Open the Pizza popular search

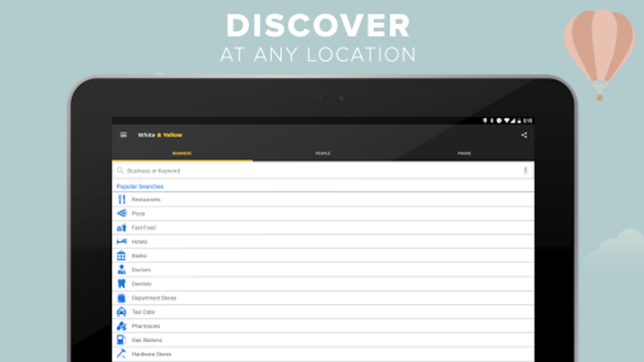pyautogui.click(x=324, y=214)
